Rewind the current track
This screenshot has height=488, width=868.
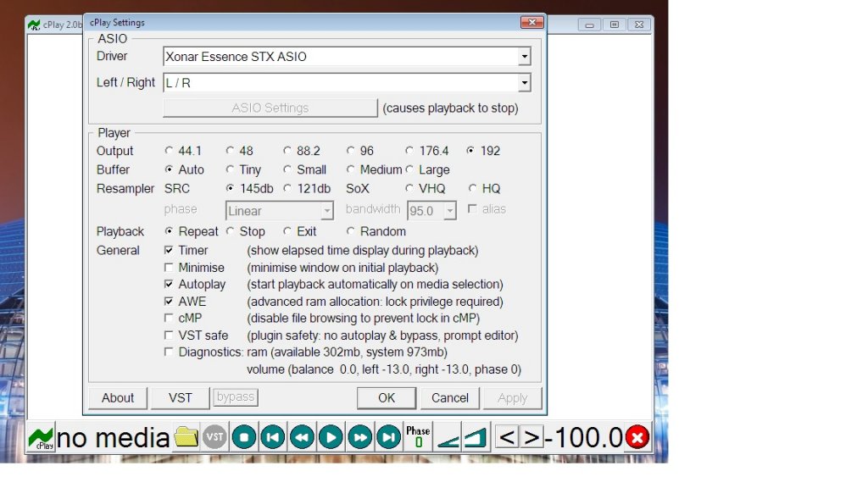(302, 437)
